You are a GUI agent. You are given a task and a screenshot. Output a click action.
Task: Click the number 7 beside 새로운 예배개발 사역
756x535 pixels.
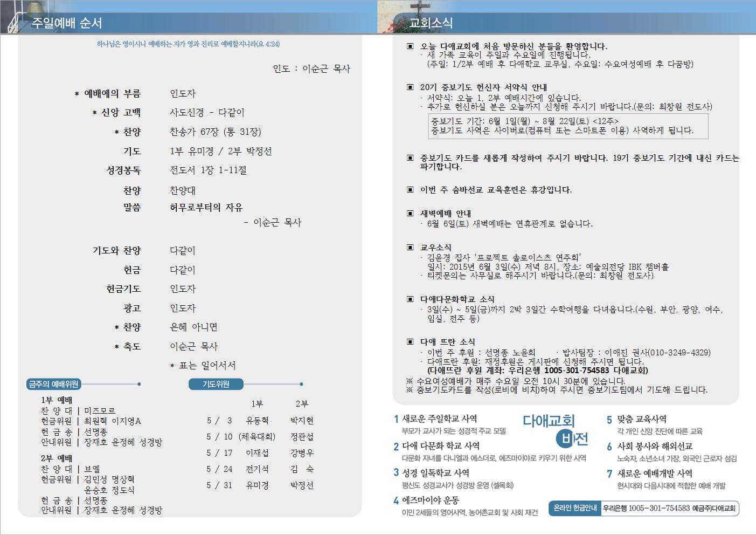coord(609,474)
